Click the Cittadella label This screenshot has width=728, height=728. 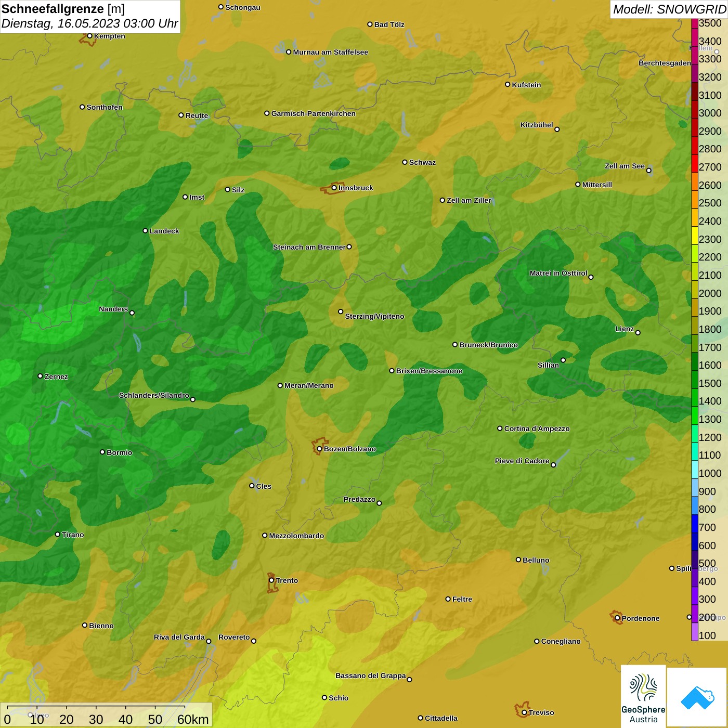(x=441, y=718)
